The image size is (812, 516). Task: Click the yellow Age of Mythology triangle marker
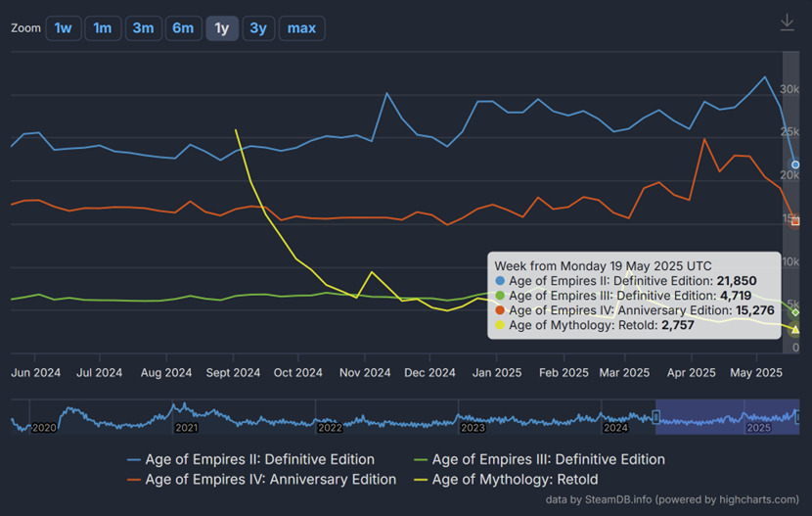[x=795, y=330]
